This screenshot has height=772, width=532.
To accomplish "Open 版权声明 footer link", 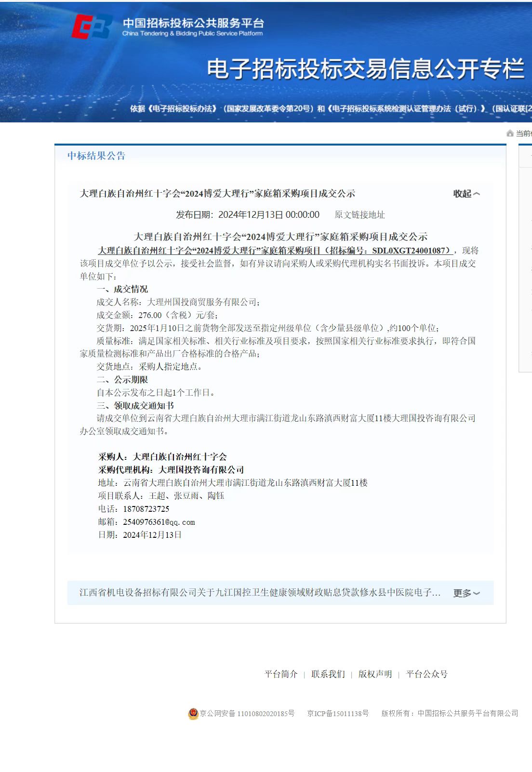I will tap(375, 674).
